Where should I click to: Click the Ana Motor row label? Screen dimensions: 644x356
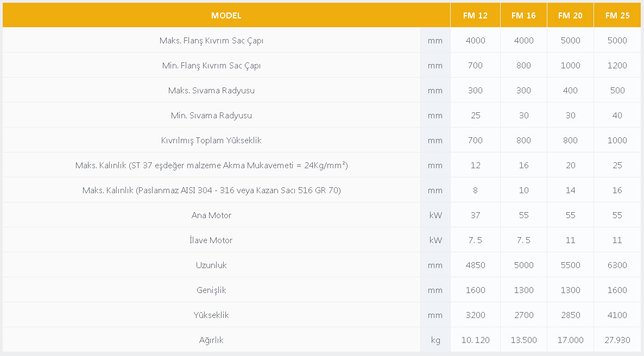coord(212,215)
